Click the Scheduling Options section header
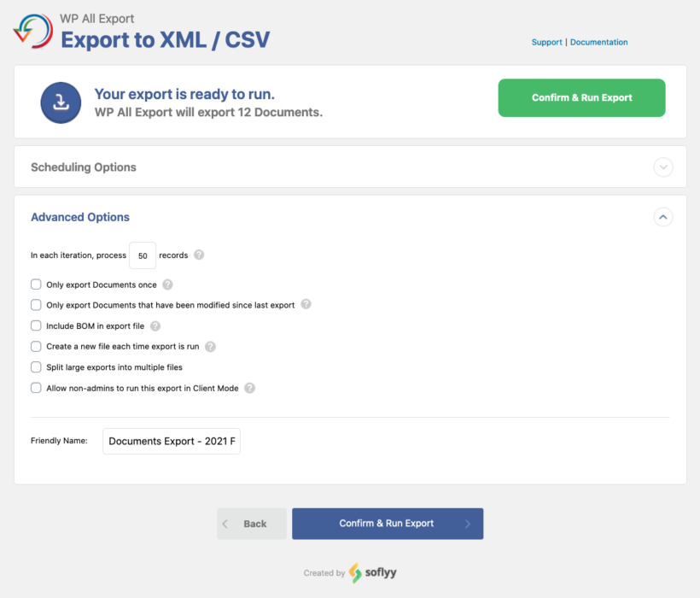The height and width of the screenshot is (598, 700). coord(84,167)
